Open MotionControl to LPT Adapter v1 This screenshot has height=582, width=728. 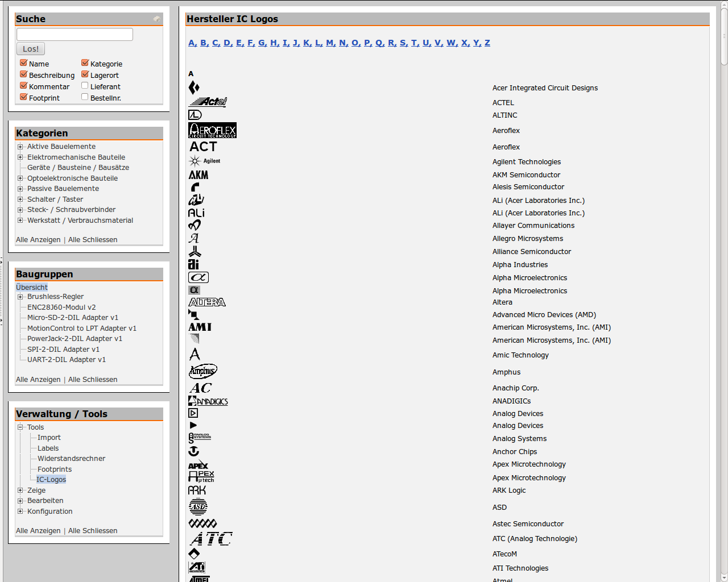coord(82,329)
